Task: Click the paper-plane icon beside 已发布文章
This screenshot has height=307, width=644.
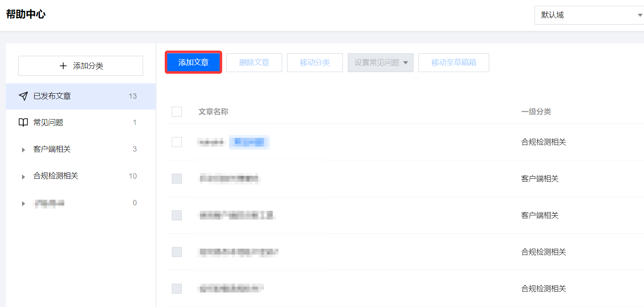Action: 23,96
